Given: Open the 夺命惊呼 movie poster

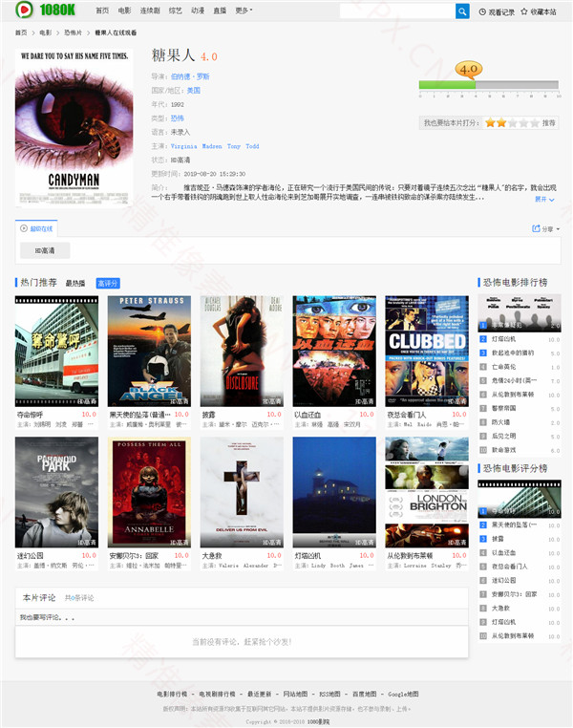Looking at the screenshot, I should point(56,351).
